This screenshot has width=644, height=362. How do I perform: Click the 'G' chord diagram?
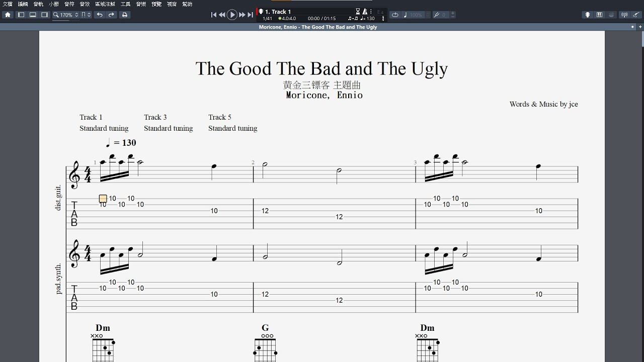click(x=265, y=342)
